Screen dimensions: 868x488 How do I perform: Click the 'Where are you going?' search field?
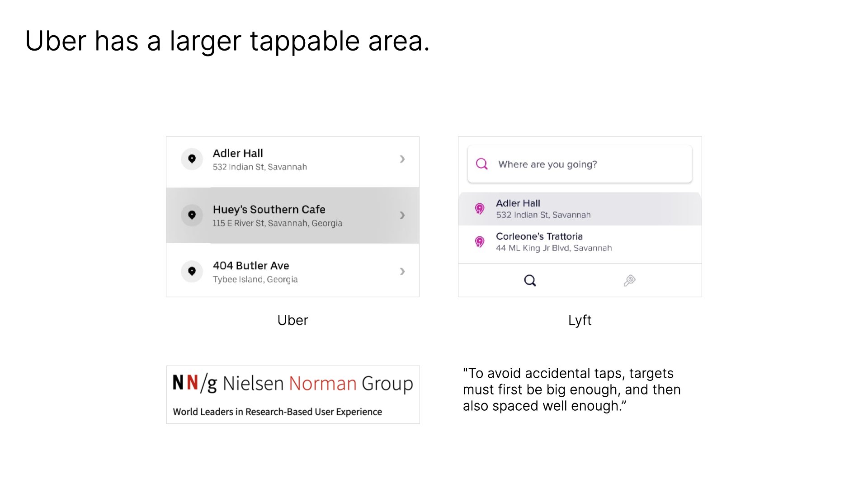coord(580,164)
